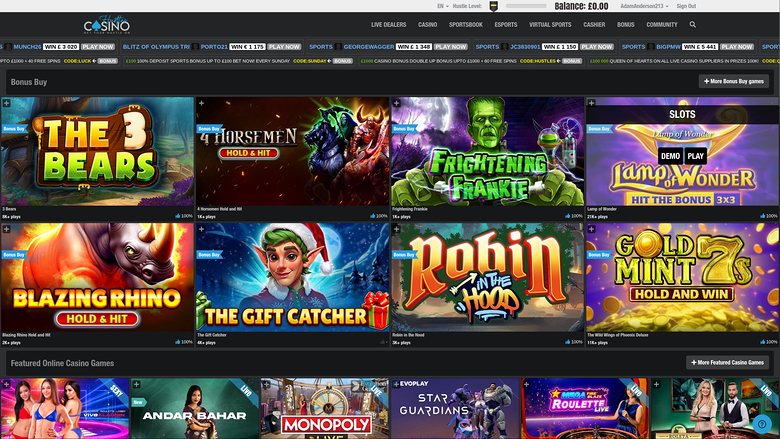This screenshot has height=439, width=780.
Task: Add Gold Mint 7s to favorites plus icon
Action: 591,229
